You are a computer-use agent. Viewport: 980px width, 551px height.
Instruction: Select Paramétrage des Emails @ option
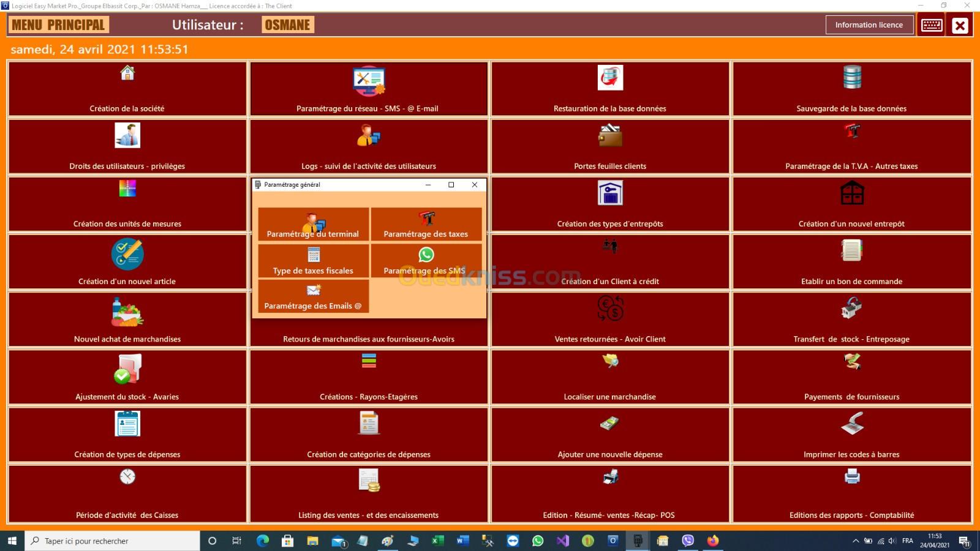tap(313, 296)
